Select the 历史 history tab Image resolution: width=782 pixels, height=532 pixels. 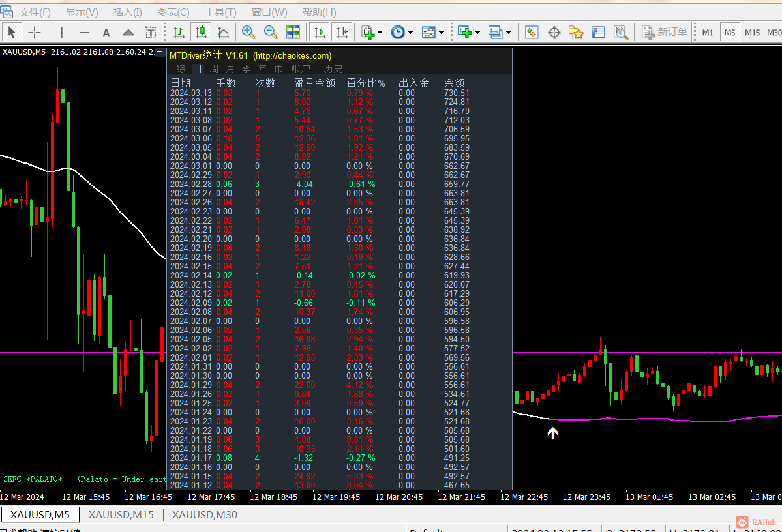point(333,69)
